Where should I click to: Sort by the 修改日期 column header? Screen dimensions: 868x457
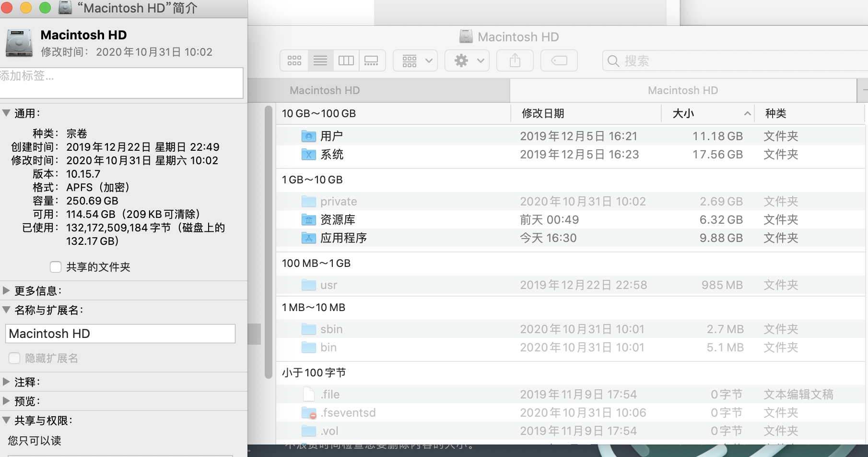tap(543, 114)
